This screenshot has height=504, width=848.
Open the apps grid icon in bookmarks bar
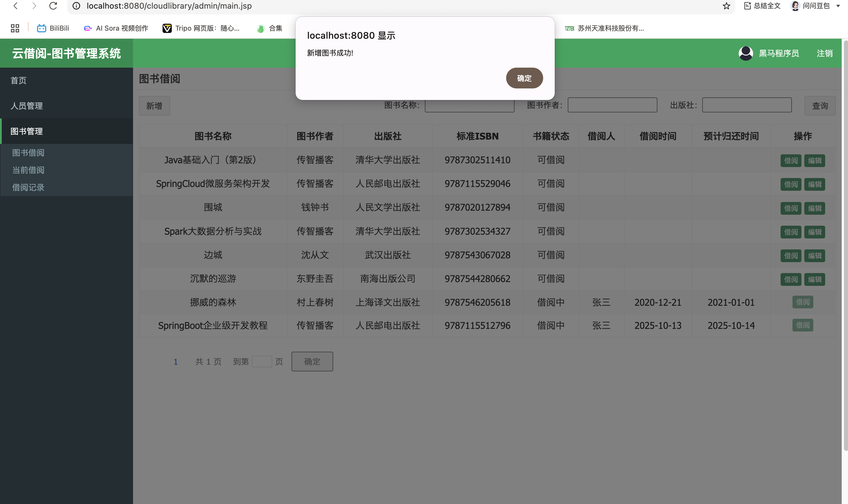[x=15, y=28]
